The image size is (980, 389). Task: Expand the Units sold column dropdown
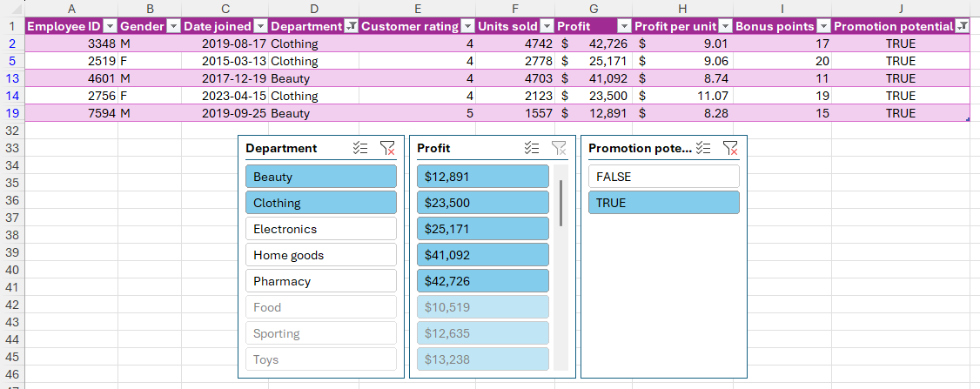pos(547,26)
